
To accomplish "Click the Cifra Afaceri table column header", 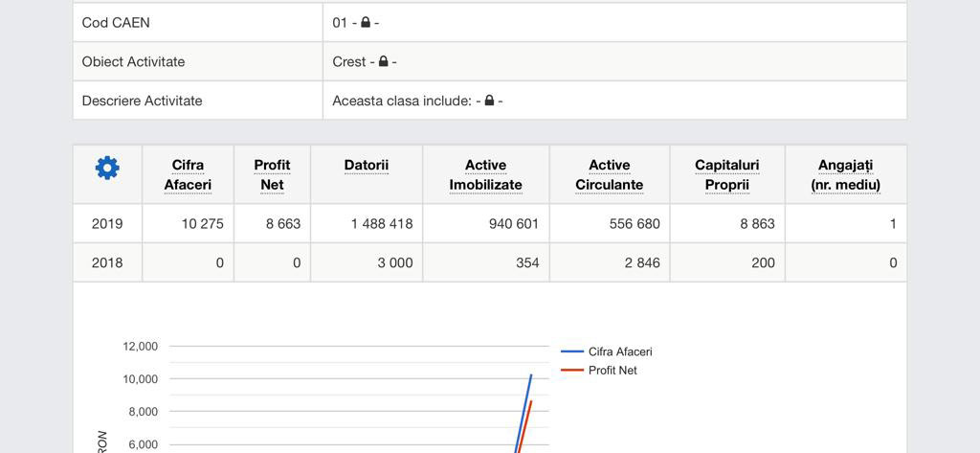I will click(x=188, y=174).
